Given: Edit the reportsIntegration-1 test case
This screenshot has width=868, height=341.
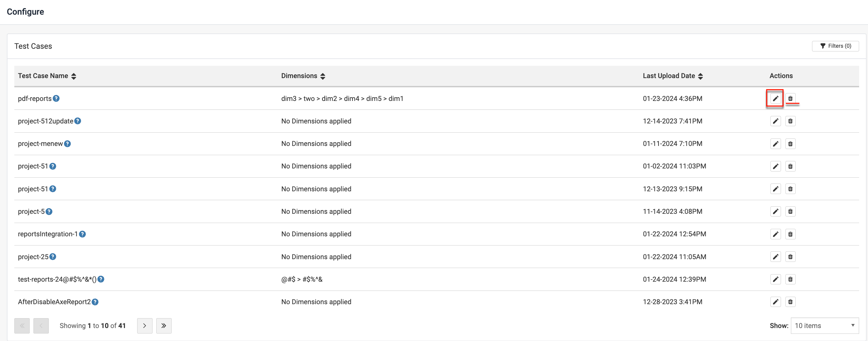Looking at the screenshot, I should pos(776,234).
